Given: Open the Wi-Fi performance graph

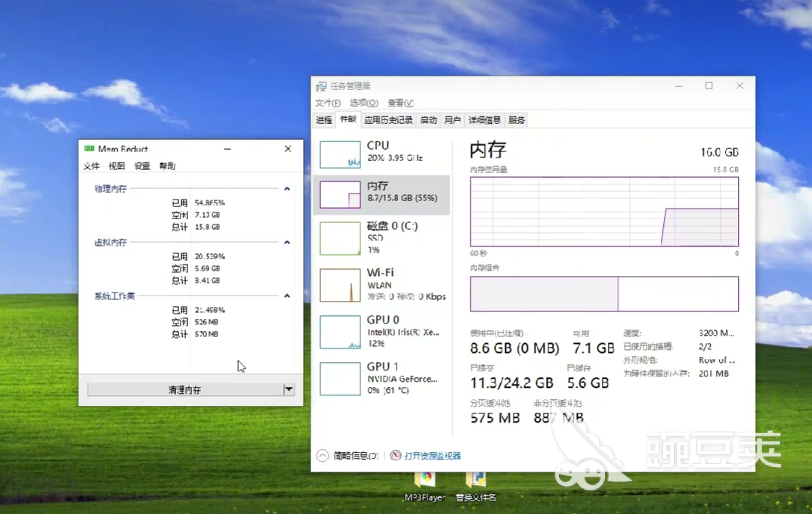Looking at the screenshot, I should coord(340,285).
